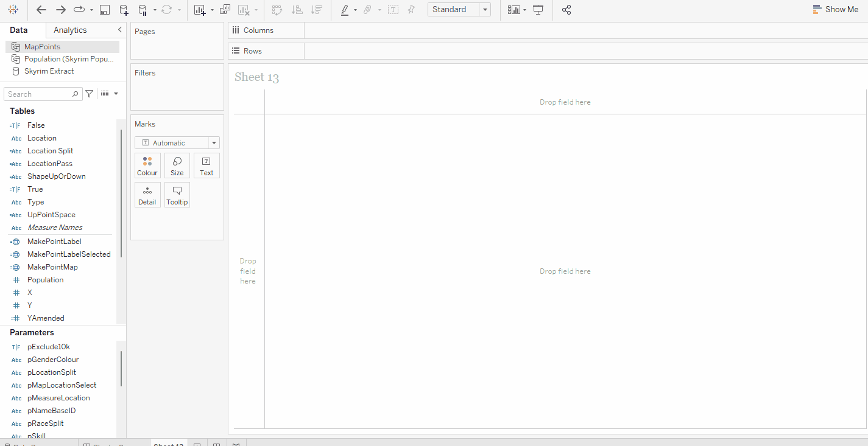Screen dimensions: 868x446
Task: Click the New Worksheet icon
Action: point(200,10)
